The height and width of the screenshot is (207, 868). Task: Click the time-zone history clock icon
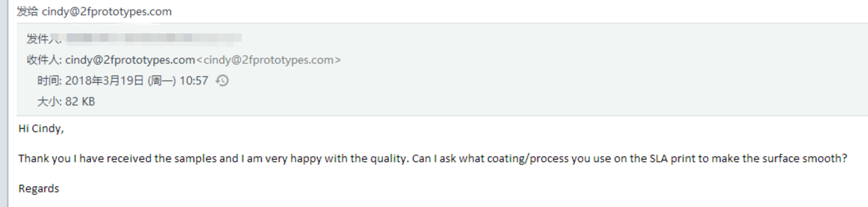(x=222, y=81)
